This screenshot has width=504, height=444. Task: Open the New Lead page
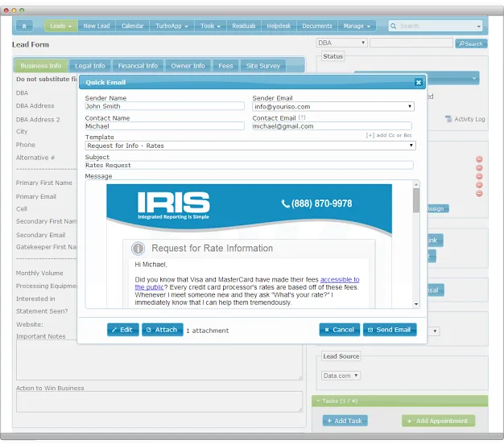(x=97, y=26)
